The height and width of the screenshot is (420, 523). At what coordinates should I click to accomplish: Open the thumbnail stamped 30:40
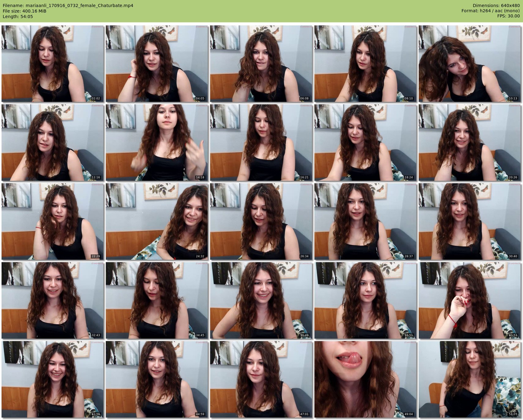[470, 221]
